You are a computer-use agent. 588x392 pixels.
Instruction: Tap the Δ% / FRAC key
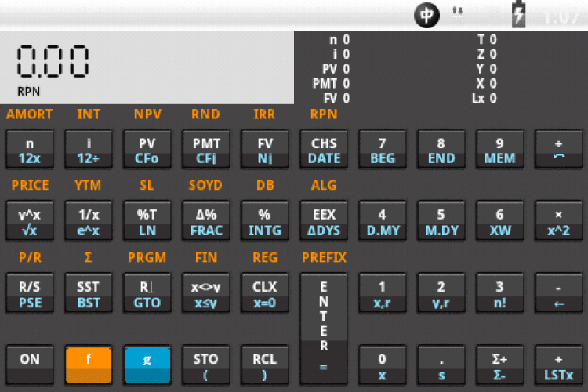coord(206,221)
